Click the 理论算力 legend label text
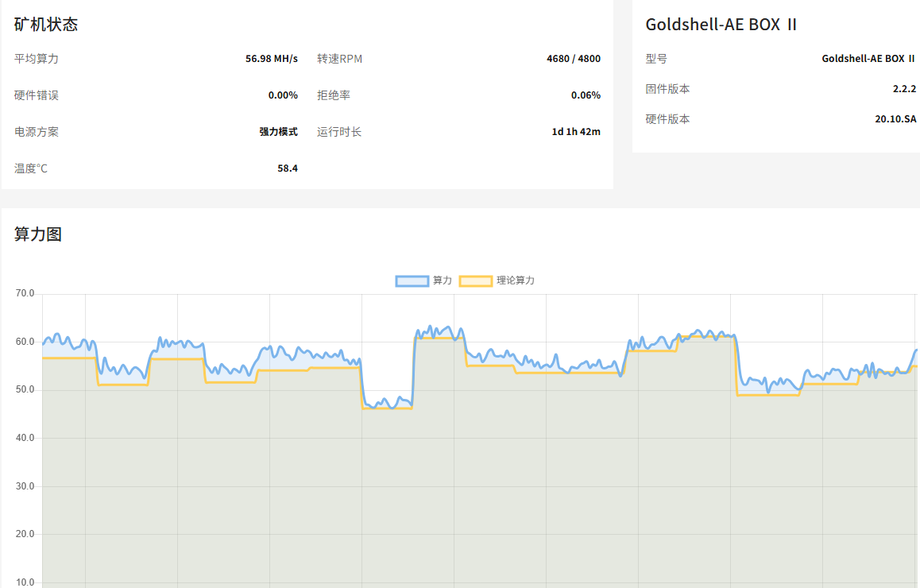The height and width of the screenshot is (588, 920). tap(516, 280)
